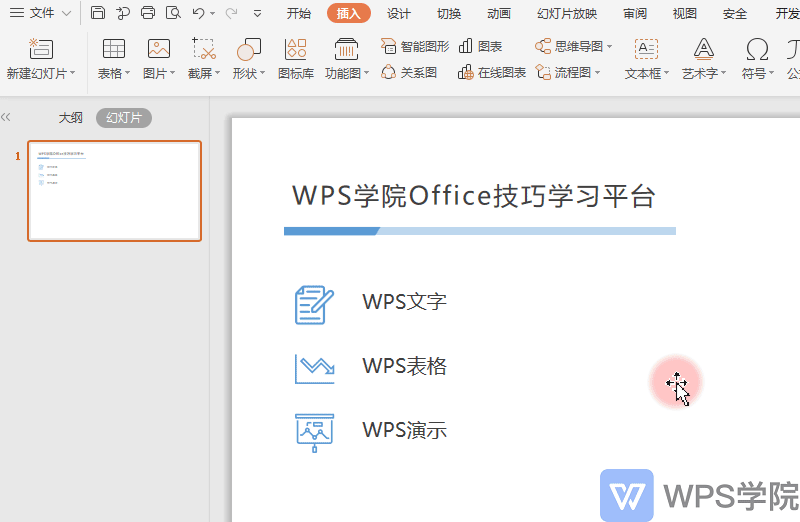Expand the 表格 dropdown arrow
This screenshot has height=522, width=800.
(x=127, y=73)
